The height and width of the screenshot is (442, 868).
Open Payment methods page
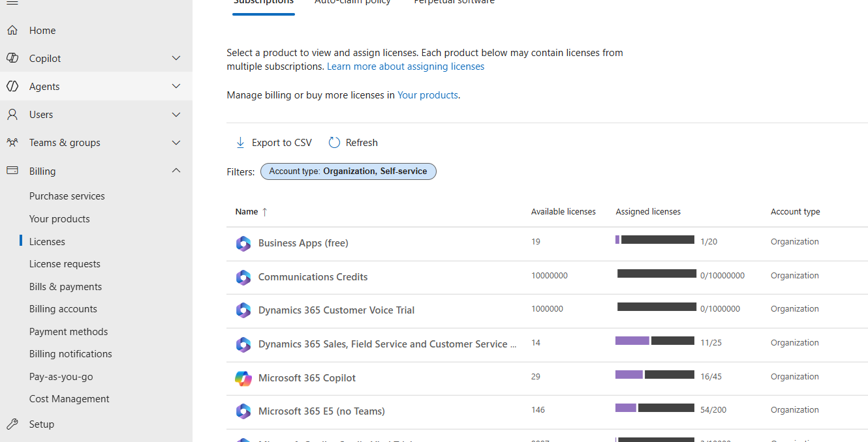(69, 331)
